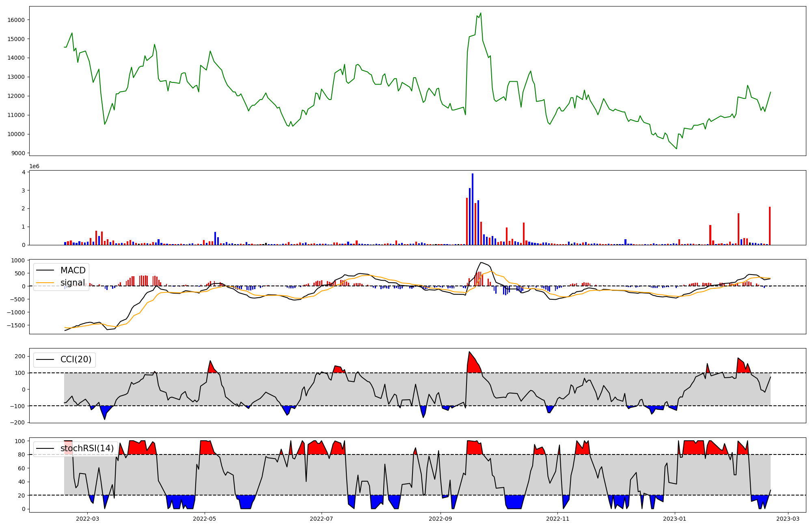Click the tallest red CCI peak above 200
The width and height of the screenshot is (812, 528).
(x=469, y=353)
